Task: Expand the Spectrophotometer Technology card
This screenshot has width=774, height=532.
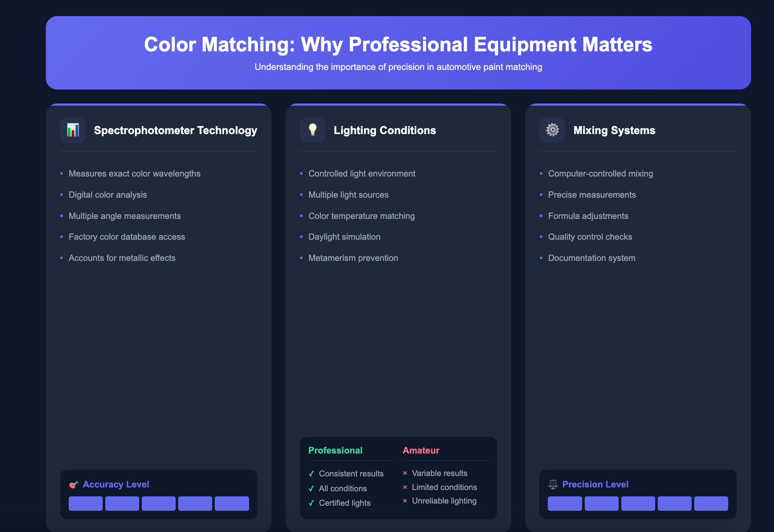Action: [175, 130]
